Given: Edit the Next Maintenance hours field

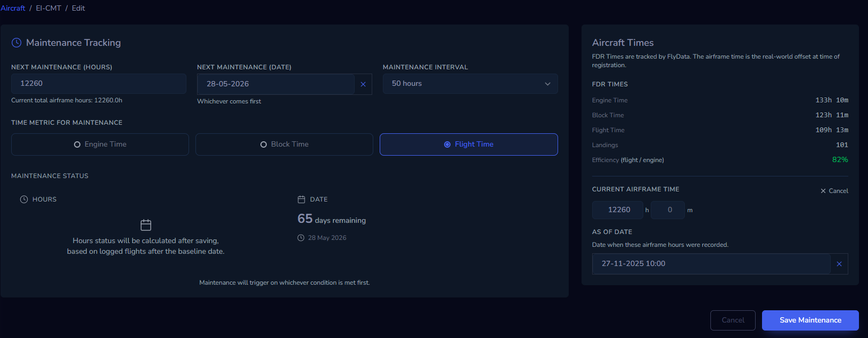Looking at the screenshot, I should tap(99, 84).
